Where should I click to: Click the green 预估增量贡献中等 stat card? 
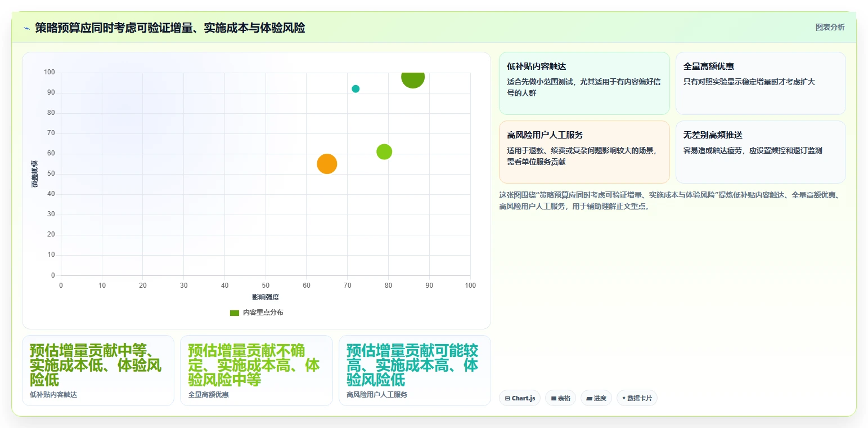[98, 371]
